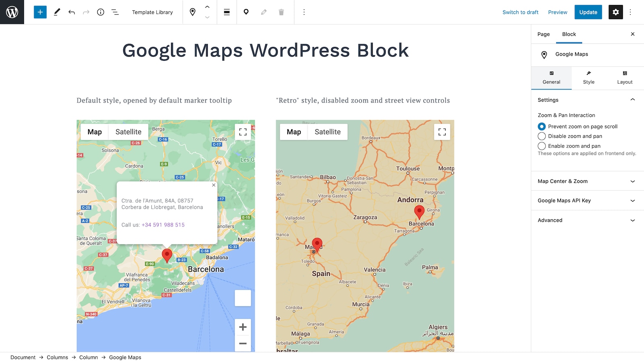Open block options three-dot menu

click(x=304, y=12)
